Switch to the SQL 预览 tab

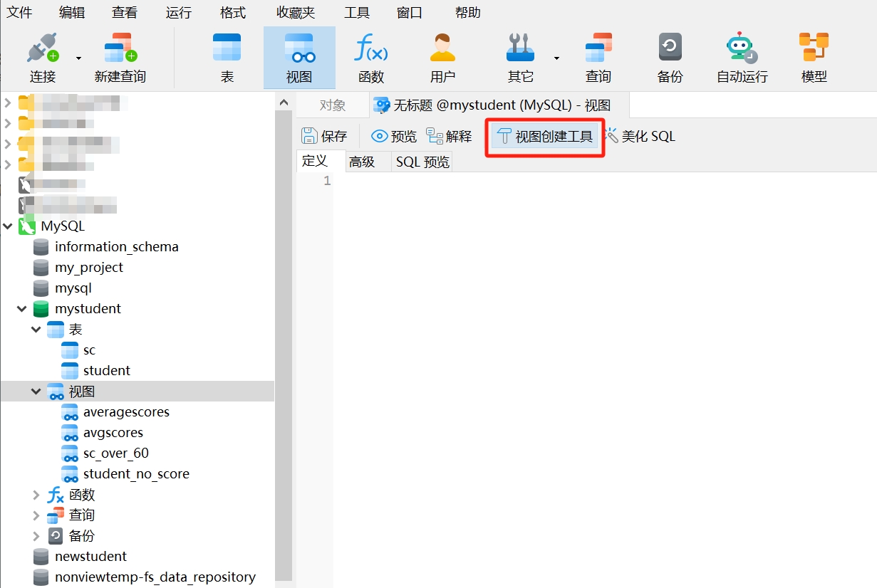pos(422,162)
